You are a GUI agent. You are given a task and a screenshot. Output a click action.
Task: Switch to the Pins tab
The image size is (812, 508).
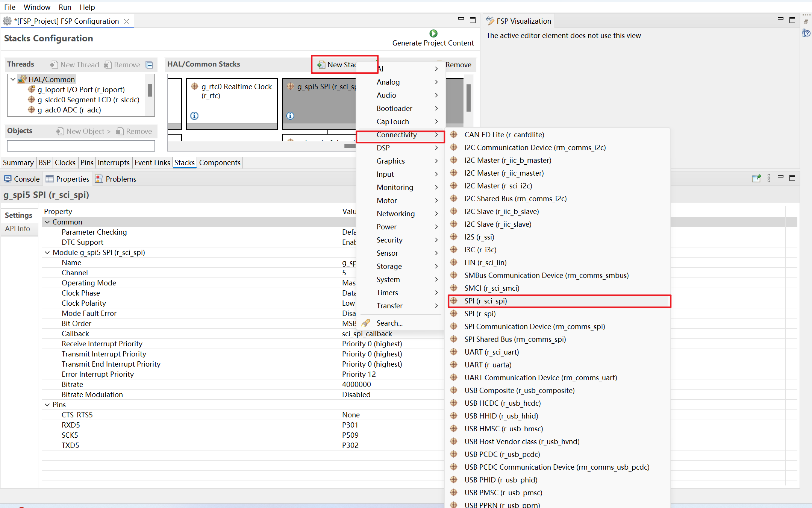point(87,162)
